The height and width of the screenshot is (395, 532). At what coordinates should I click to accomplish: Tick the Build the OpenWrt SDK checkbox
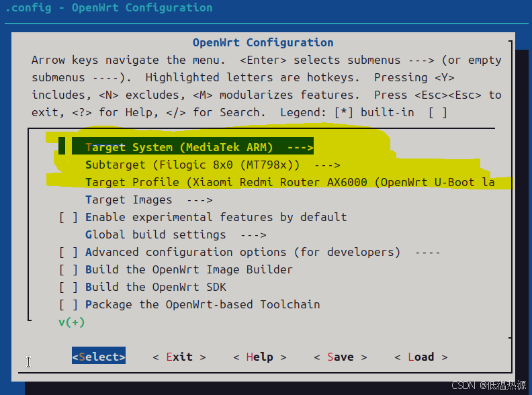coord(68,287)
